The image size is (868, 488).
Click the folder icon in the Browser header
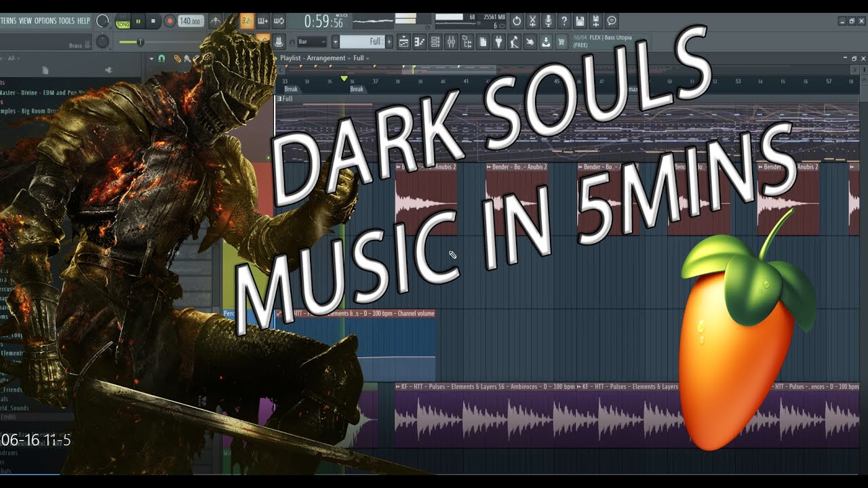(45, 70)
